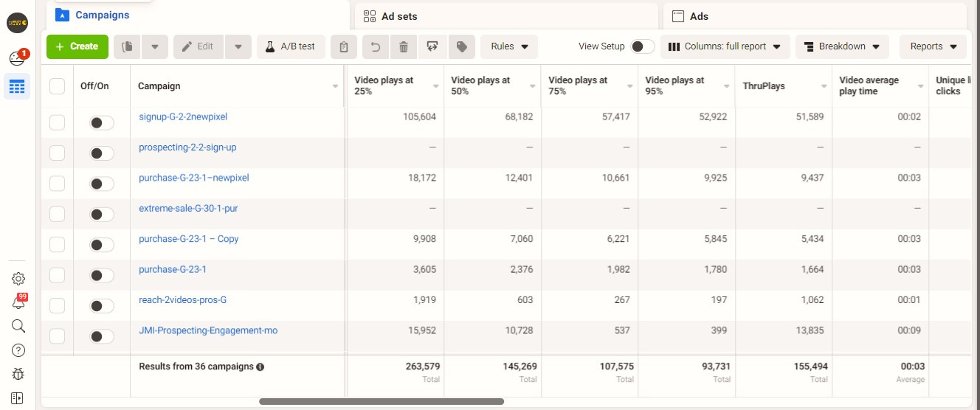Viewport: 980px width, 410px height.
Task: Open the Breakdown dropdown
Action: point(842,46)
